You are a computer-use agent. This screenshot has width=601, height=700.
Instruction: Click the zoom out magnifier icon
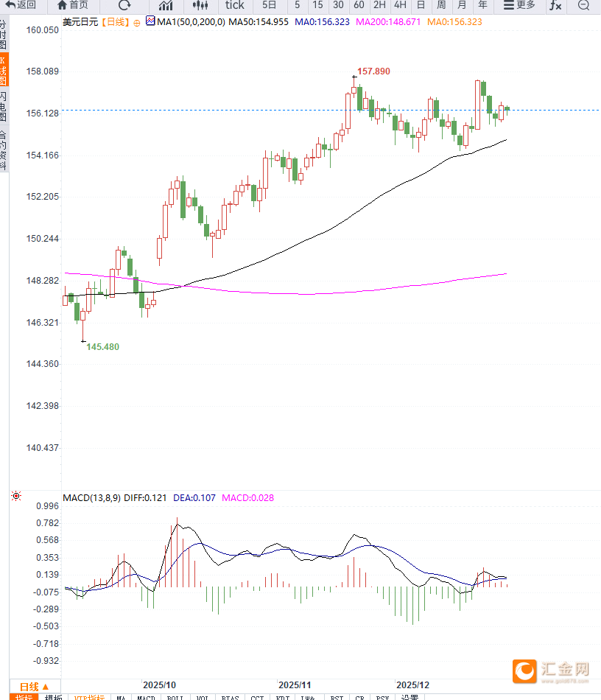click(583, 5)
